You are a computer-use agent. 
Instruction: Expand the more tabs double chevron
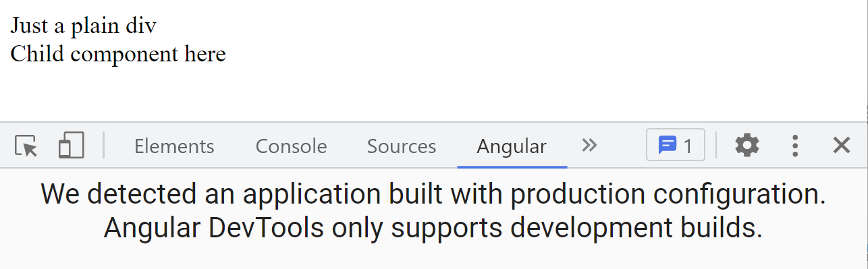point(589,145)
